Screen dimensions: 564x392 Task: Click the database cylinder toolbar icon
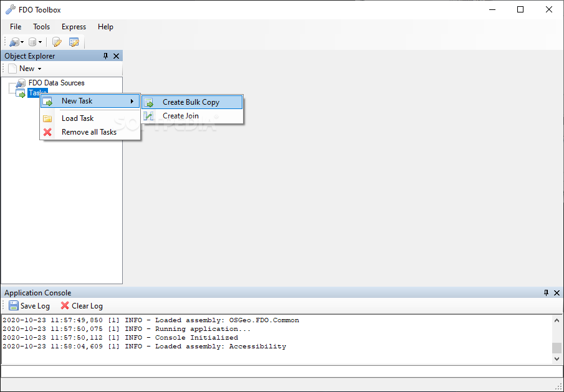click(x=32, y=42)
